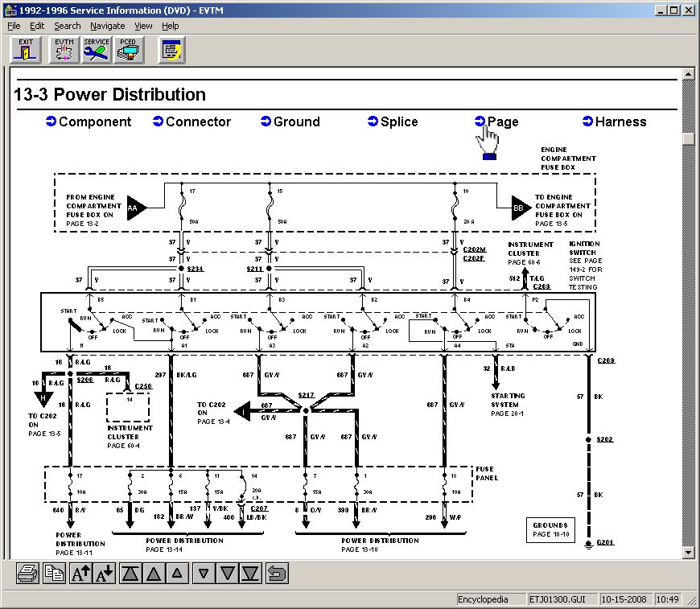
Task: Open the SERVICE manual icon
Action: point(97,50)
